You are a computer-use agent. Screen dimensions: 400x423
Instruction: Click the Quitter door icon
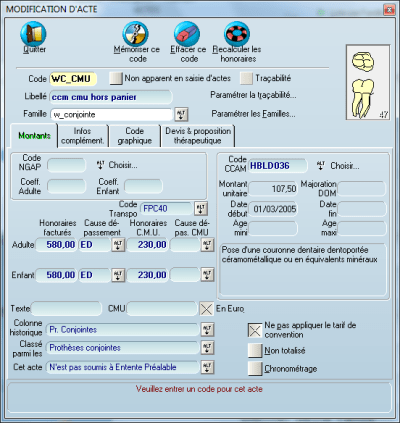coord(33,34)
